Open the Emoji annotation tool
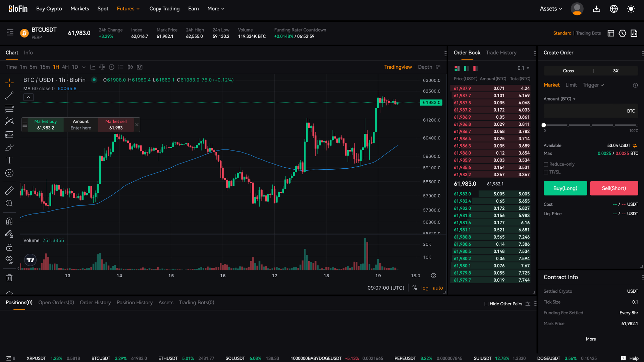Viewport: 644px width, 362px height. tap(9, 173)
